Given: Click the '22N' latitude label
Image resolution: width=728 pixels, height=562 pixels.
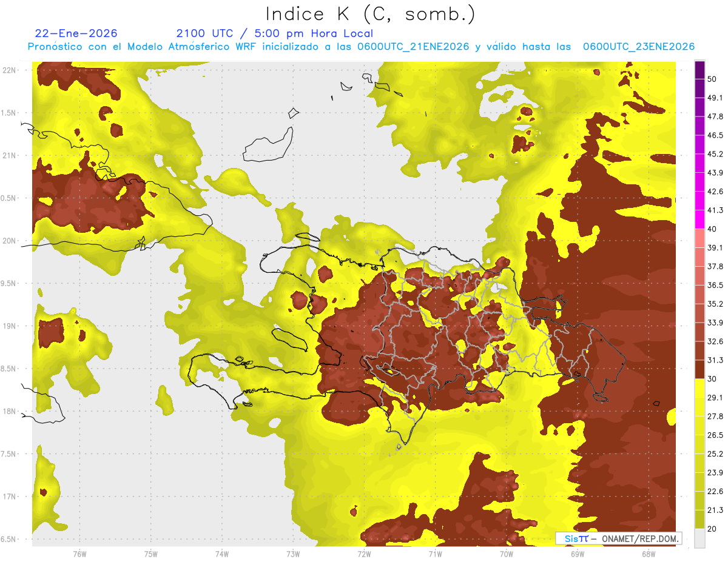Looking at the screenshot, I should [x=8, y=70].
